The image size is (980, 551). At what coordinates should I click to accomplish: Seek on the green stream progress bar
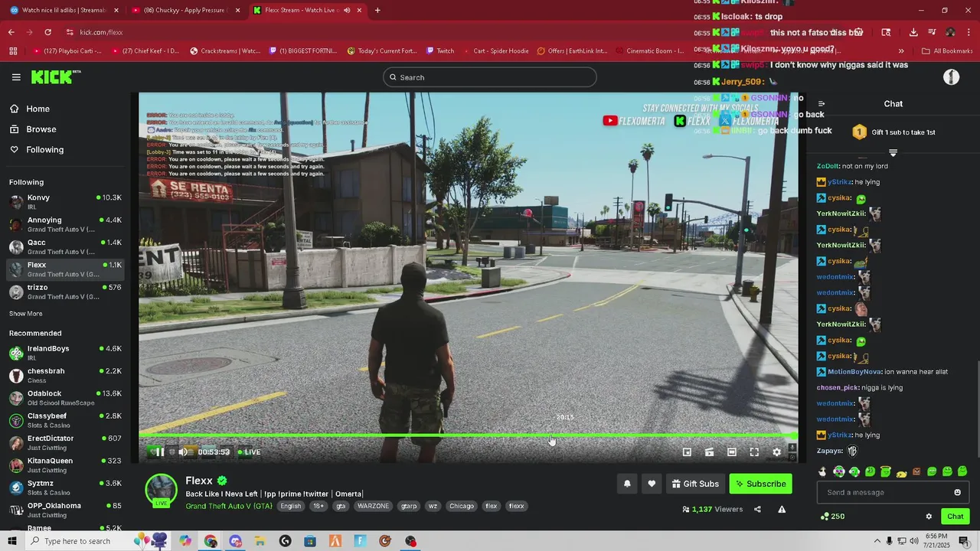(468, 435)
